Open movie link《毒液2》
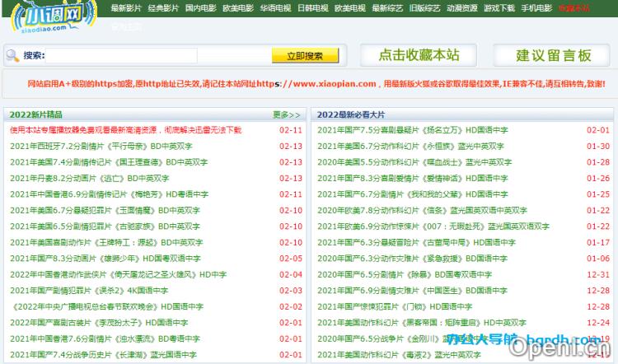 pos(400,355)
